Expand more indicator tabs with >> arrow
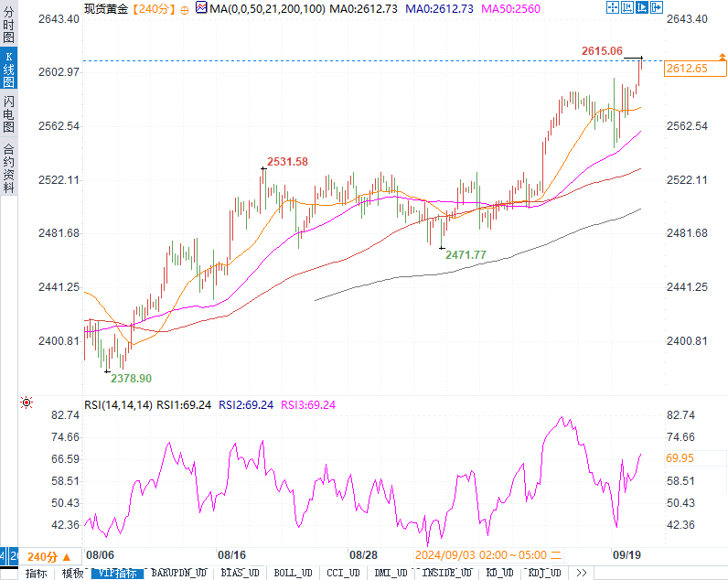The image size is (728, 580). tap(582, 573)
